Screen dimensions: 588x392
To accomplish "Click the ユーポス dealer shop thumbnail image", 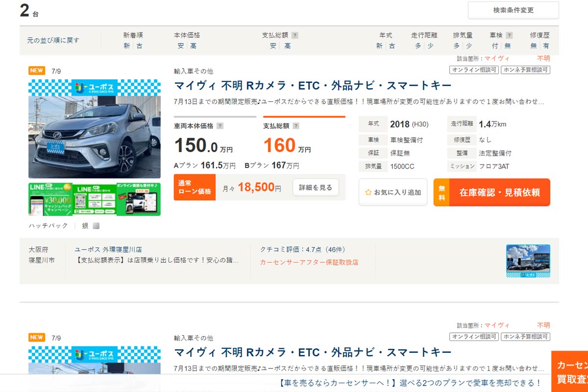I will 528,261.
